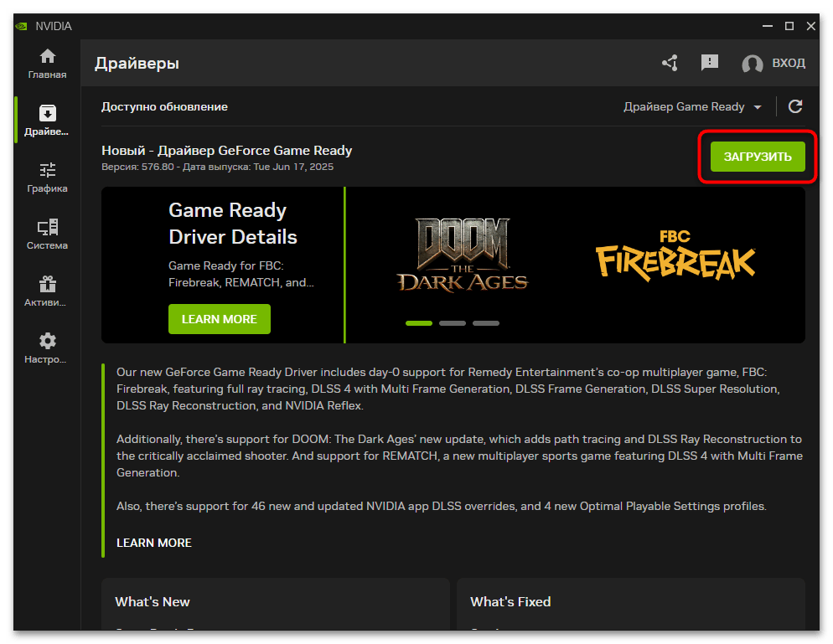Click the DOOM The Dark Ages logo
This screenshot has height=644, width=833.
click(463, 255)
